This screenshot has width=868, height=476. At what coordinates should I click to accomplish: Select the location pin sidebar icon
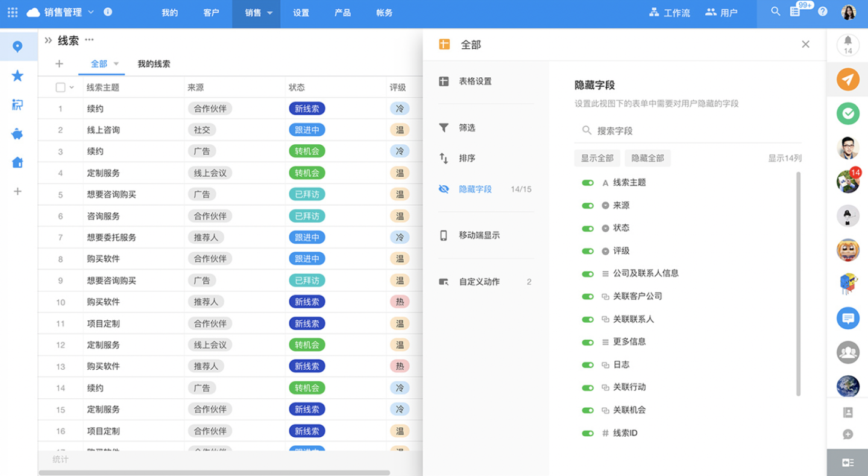coord(17,46)
